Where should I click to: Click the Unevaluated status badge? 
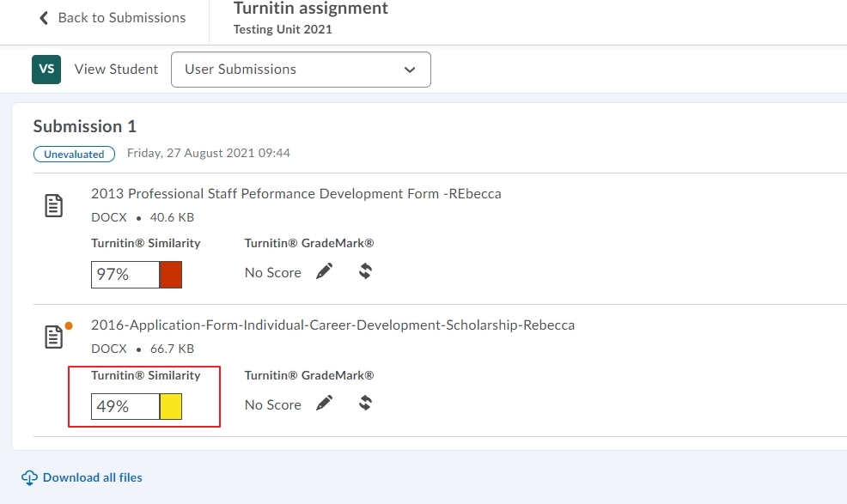coord(74,154)
